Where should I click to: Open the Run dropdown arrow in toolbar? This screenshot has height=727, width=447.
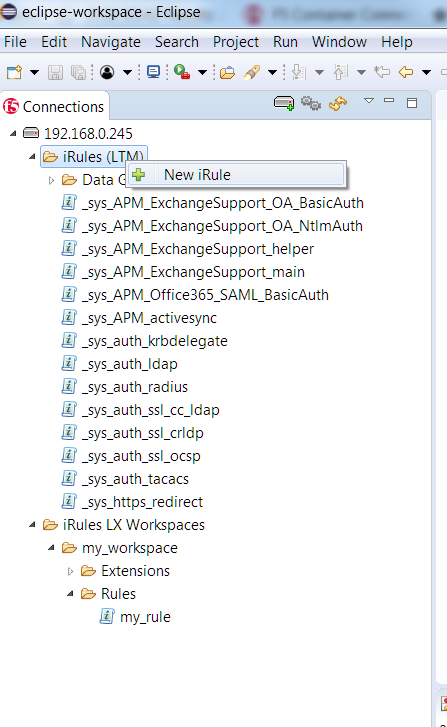[x=202, y=72]
